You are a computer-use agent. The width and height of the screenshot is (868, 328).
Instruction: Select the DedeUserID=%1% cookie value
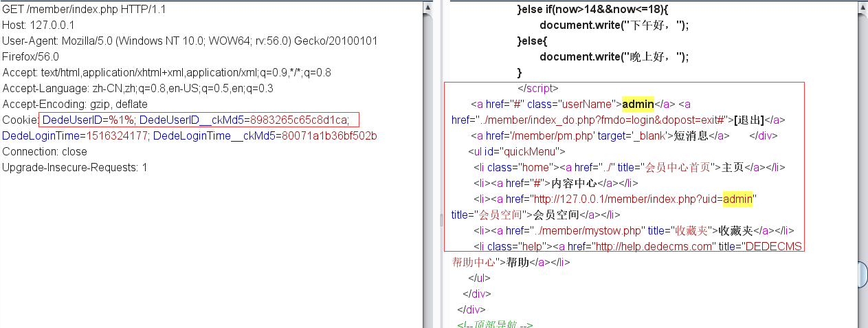(x=89, y=120)
